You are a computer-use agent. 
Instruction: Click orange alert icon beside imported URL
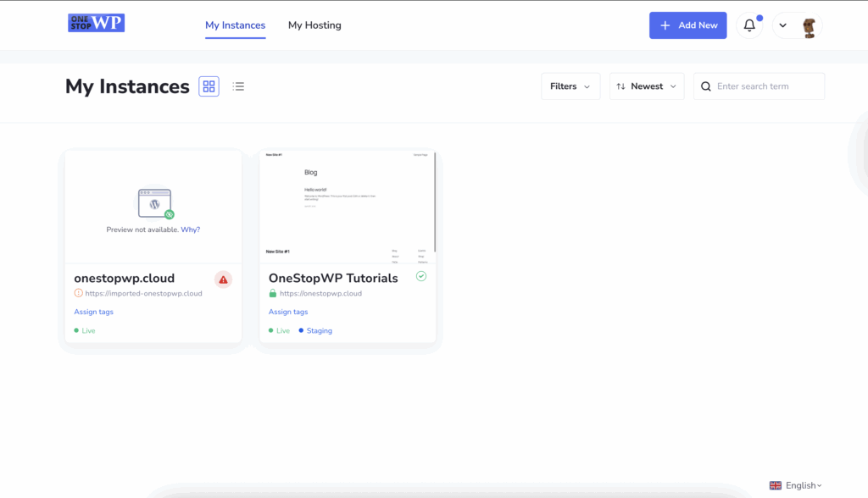79,293
